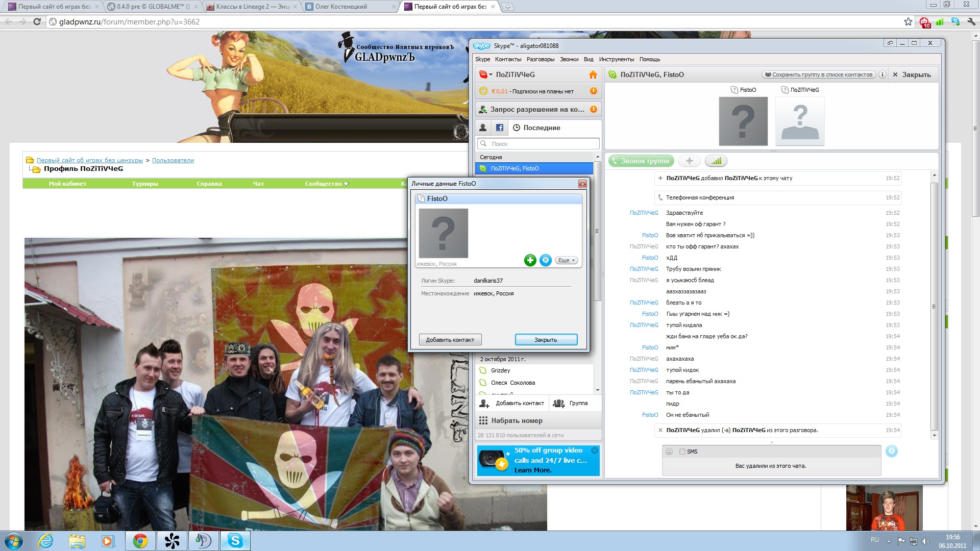Viewport: 980px width, 551px height.
Task: Click the Skype Home icon
Action: coord(593,75)
